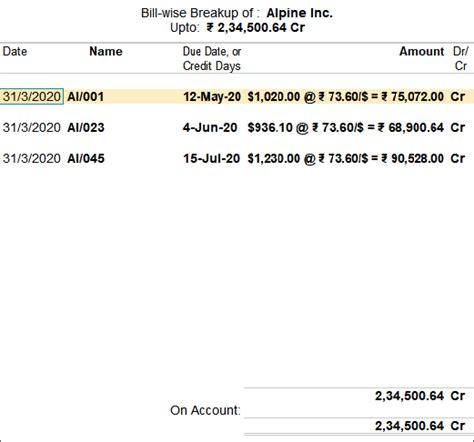Click due date 12-May-20

[212, 97]
